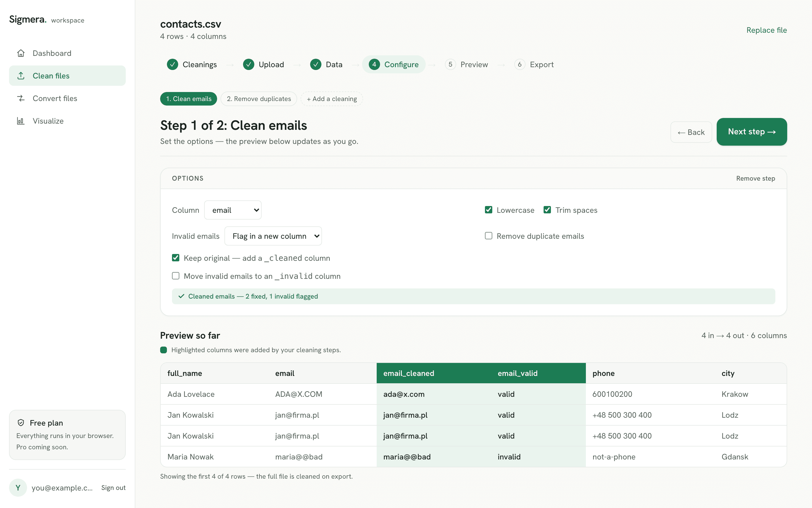Uncheck the Trim spaces checkbox
The height and width of the screenshot is (508, 812).
pos(547,210)
